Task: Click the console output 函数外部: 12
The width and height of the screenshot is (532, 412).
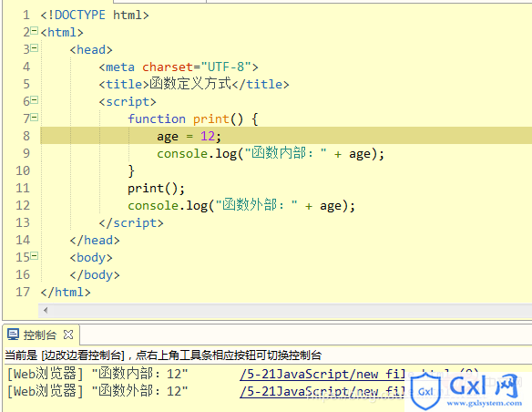Action: click(x=139, y=391)
